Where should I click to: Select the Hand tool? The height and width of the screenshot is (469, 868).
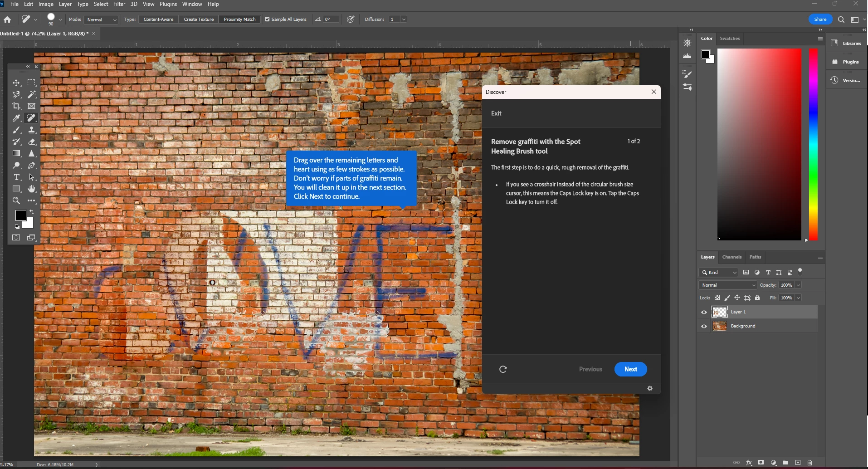[x=32, y=189]
